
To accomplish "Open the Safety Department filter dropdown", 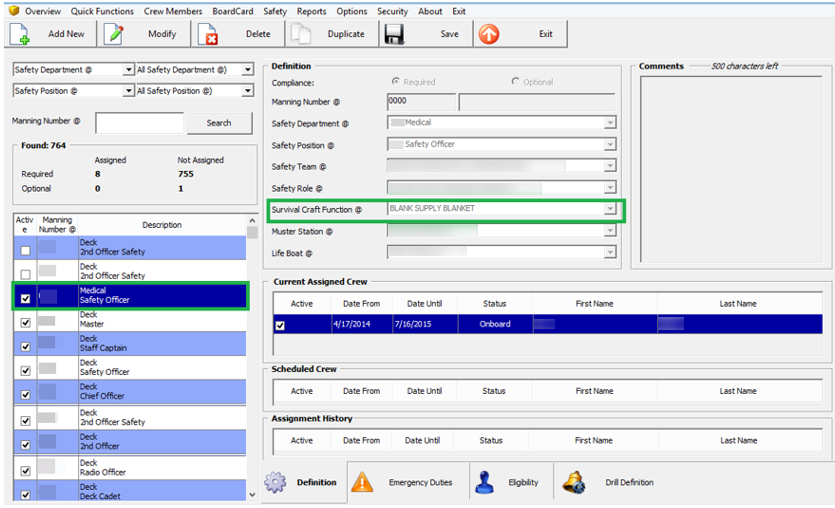I will click(x=128, y=70).
